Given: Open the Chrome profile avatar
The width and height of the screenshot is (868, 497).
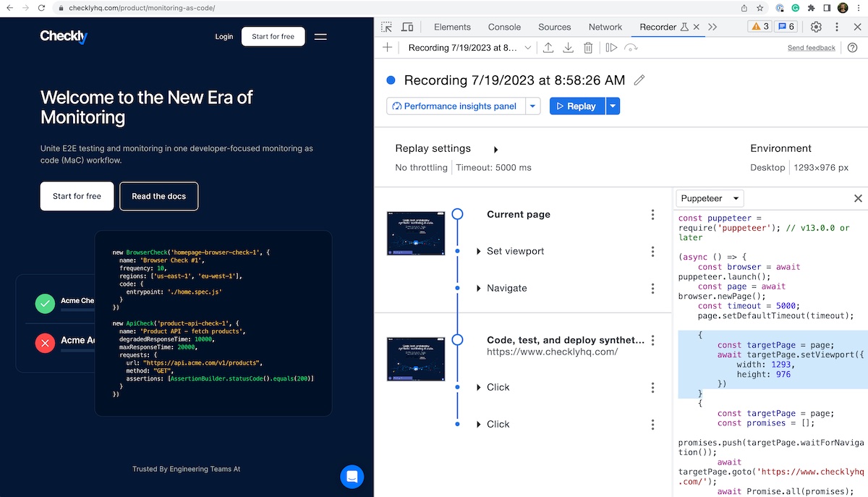Looking at the screenshot, I should click(843, 8).
